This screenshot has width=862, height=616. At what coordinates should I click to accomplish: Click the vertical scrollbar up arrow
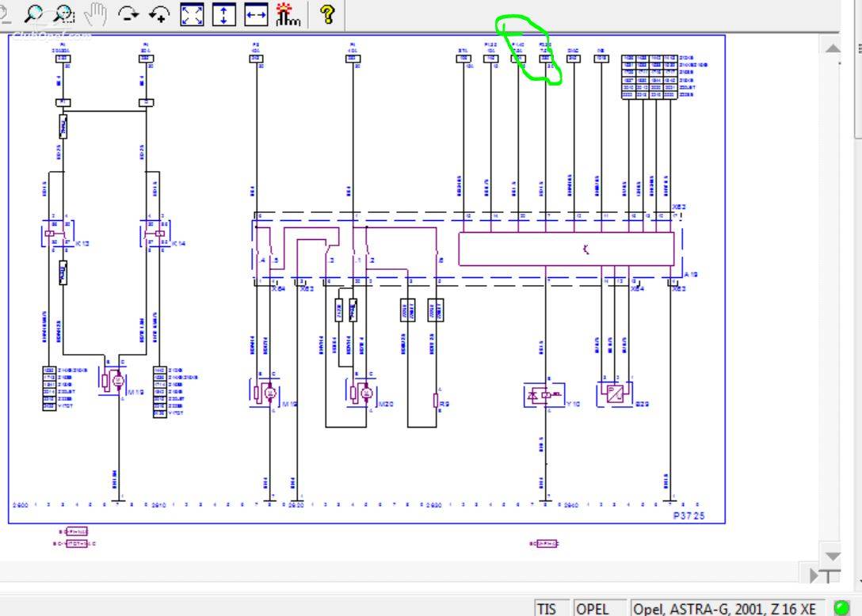point(833,48)
